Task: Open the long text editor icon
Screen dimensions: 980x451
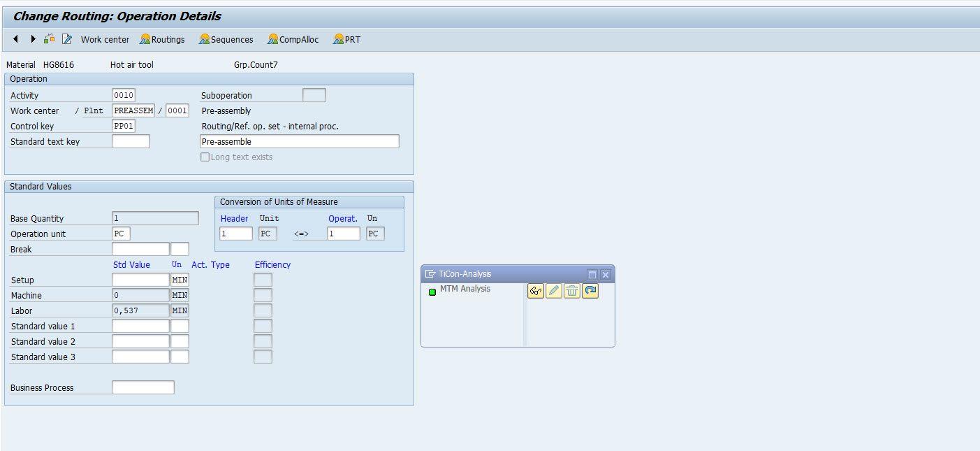Action: [67, 39]
